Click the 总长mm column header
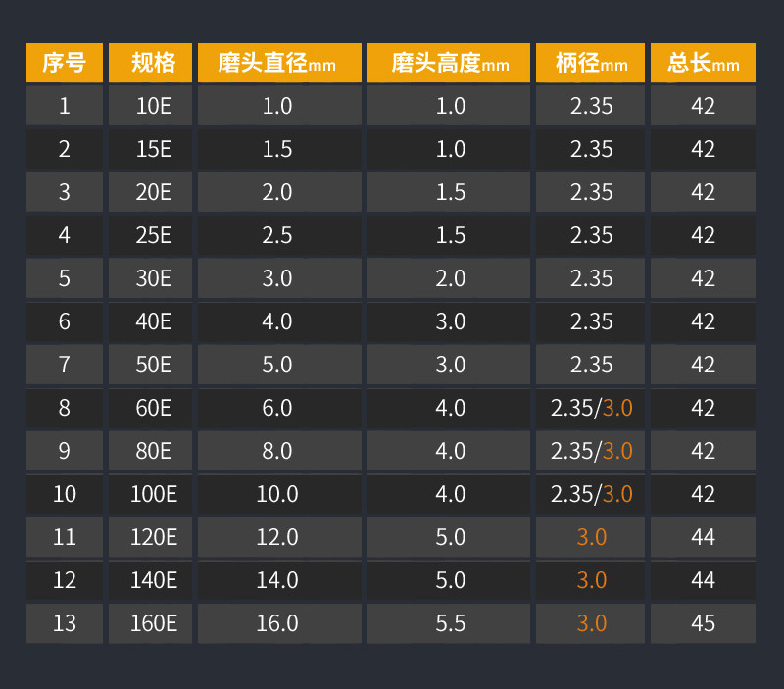 (703, 64)
